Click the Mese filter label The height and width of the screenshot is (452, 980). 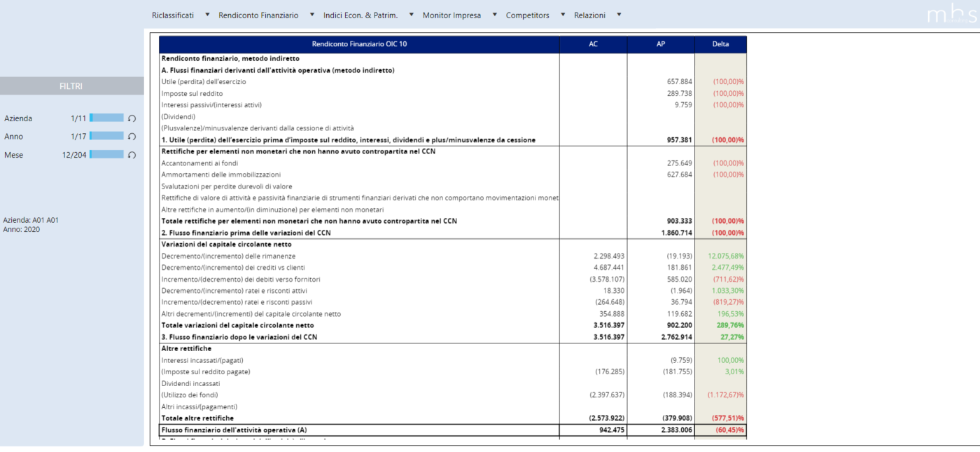(13, 155)
